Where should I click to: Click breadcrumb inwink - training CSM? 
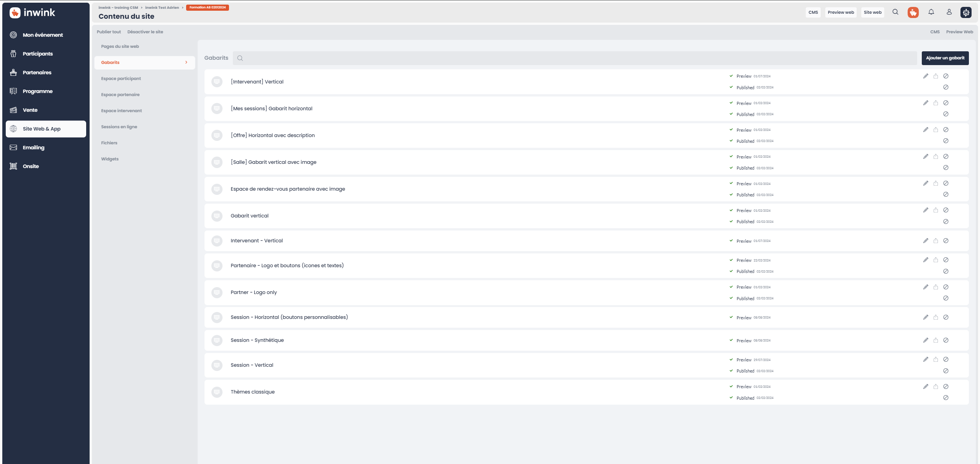(118, 8)
